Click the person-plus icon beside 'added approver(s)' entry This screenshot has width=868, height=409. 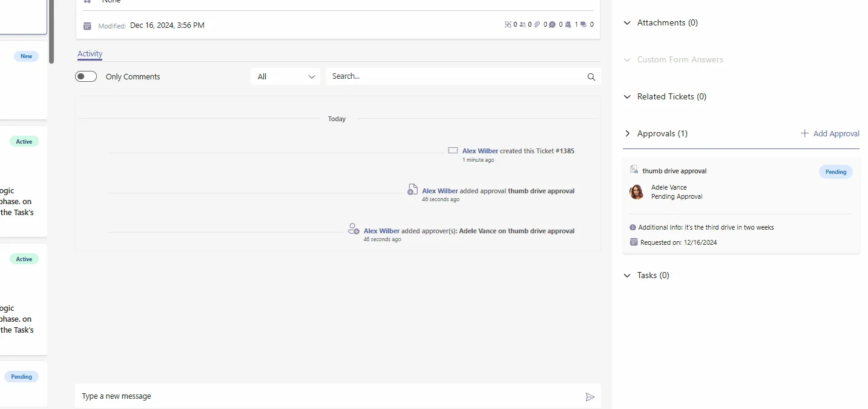pos(354,229)
